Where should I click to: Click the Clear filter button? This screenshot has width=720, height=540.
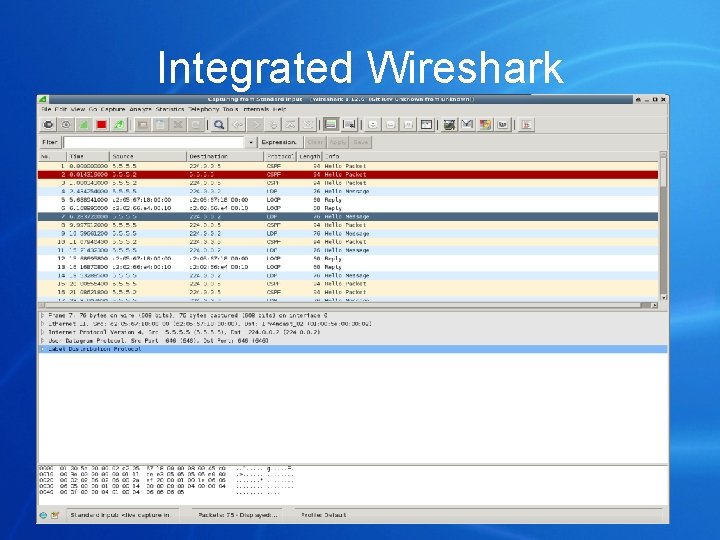(315, 142)
